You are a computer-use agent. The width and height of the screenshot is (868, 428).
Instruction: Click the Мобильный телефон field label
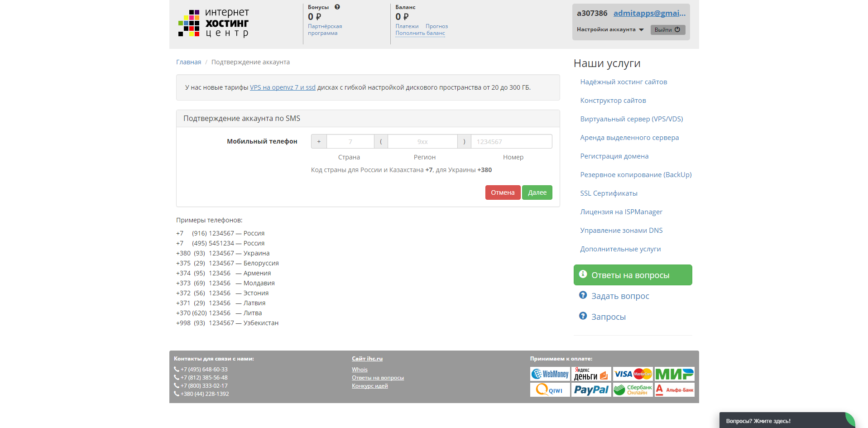(x=262, y=141)
